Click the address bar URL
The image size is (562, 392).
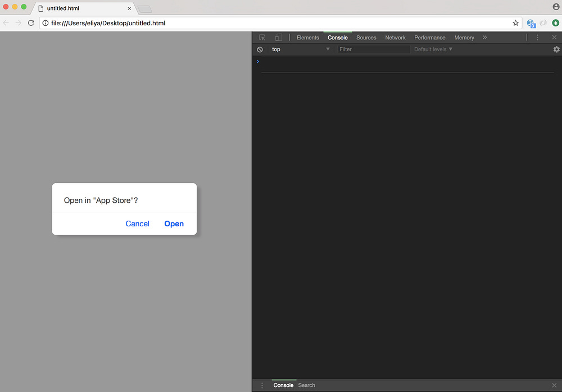point(108,23)
